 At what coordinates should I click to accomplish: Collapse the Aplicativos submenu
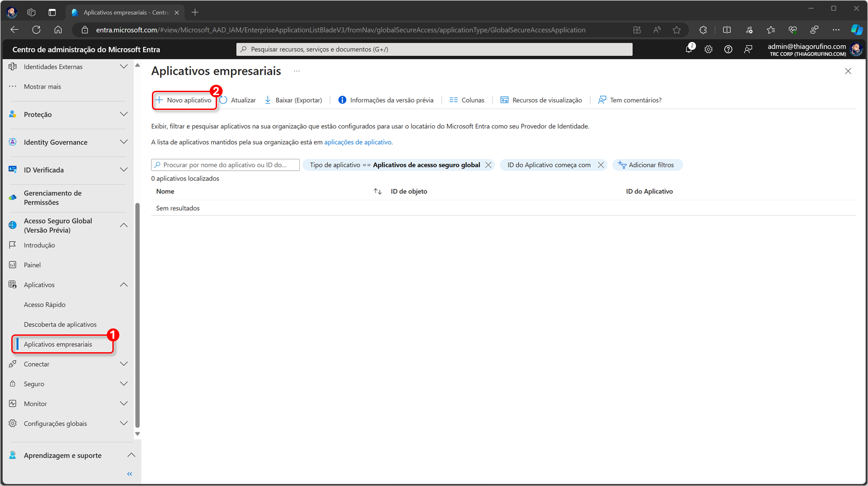[x=124, y=284]
